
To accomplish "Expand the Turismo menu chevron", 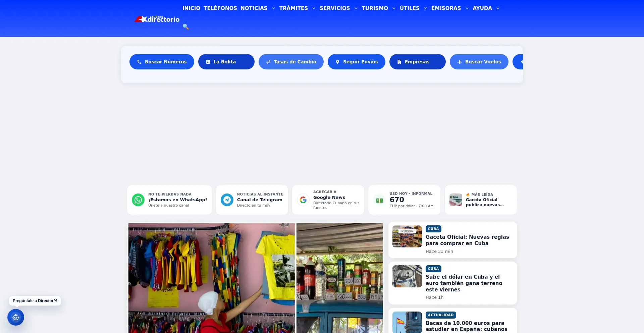I will click(x=394, y=8).
